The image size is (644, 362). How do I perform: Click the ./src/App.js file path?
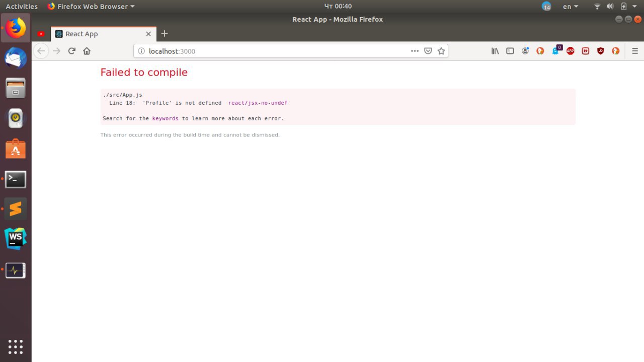123,95
